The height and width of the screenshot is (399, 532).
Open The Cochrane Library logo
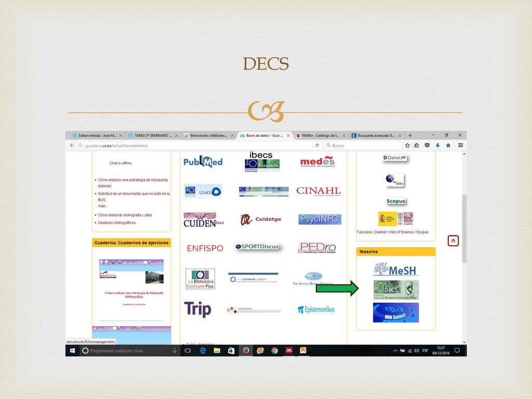pyautogui.click(x=253, y=278)
